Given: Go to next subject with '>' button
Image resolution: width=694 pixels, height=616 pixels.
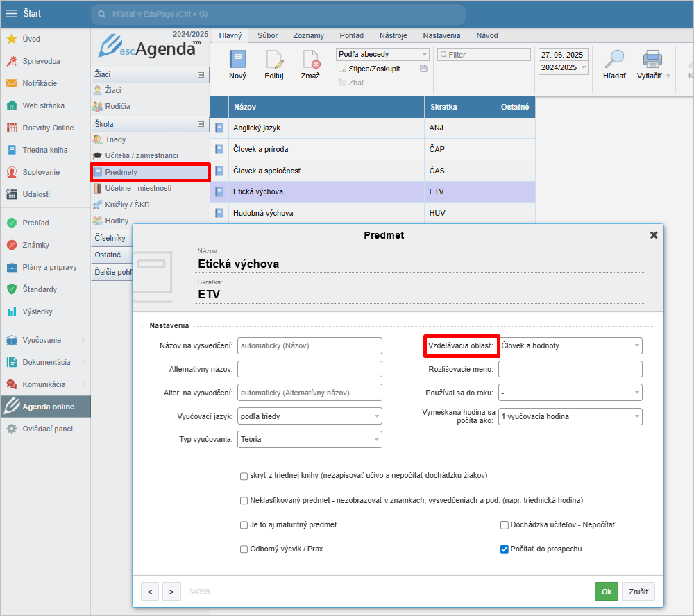Looking at the screenshot, I should click(171, 592).
